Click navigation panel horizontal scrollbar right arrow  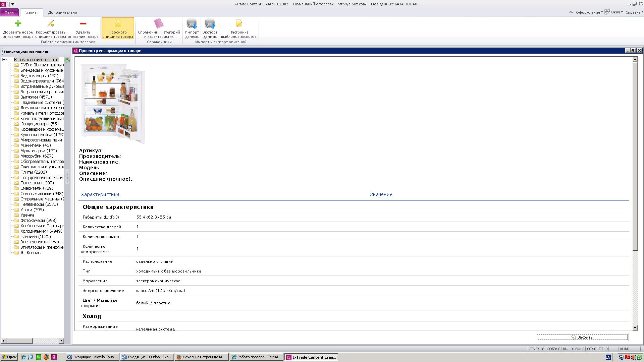point(61,341)
